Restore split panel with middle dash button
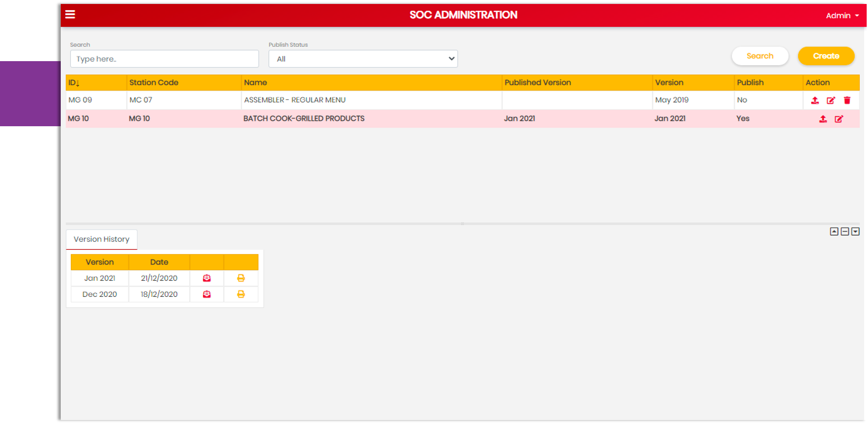Image resolution: width=868 pixels, height=424 pixels. tap(845, 231)
